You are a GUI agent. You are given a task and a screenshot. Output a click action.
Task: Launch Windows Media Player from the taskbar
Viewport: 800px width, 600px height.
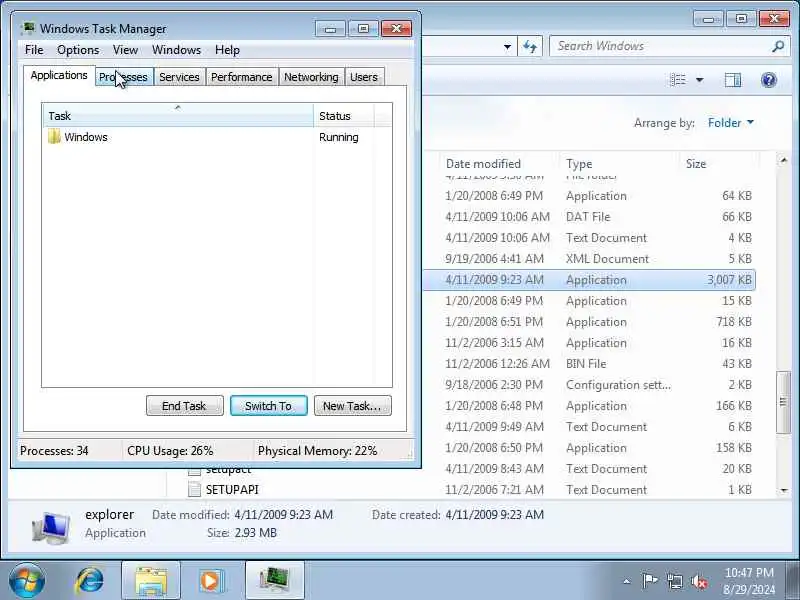(210, 581)
